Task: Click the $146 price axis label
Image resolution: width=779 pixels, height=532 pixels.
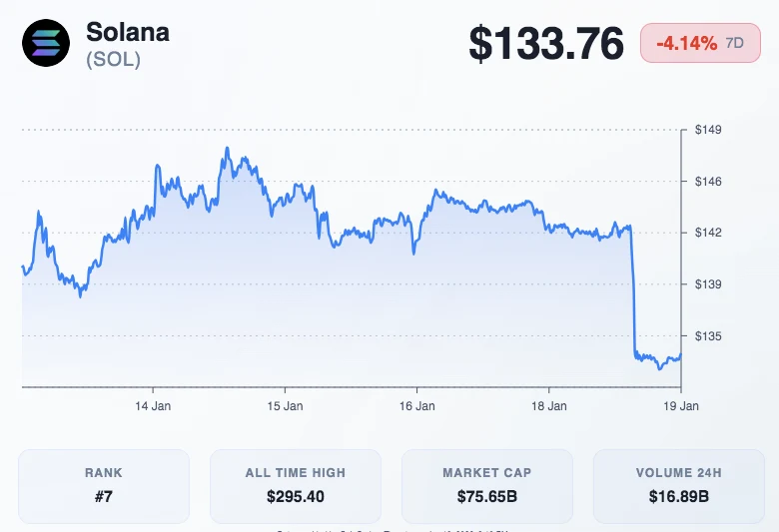Action: pyautogui.click(x=708, y=182)
